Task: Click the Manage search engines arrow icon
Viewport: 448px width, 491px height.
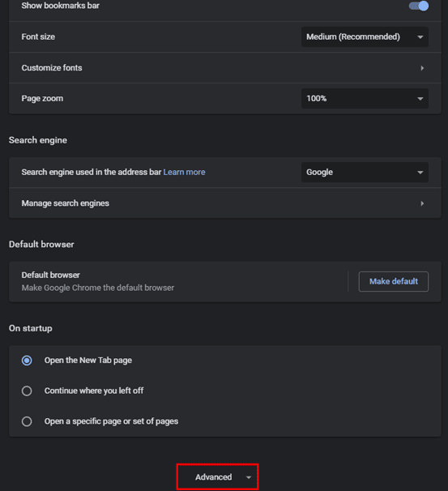Action: coord(422,203)
